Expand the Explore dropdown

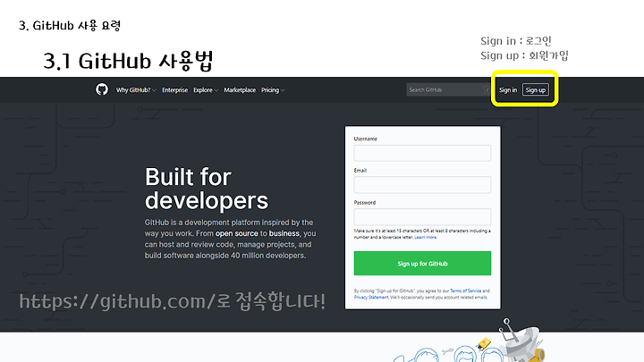[206, 90]
